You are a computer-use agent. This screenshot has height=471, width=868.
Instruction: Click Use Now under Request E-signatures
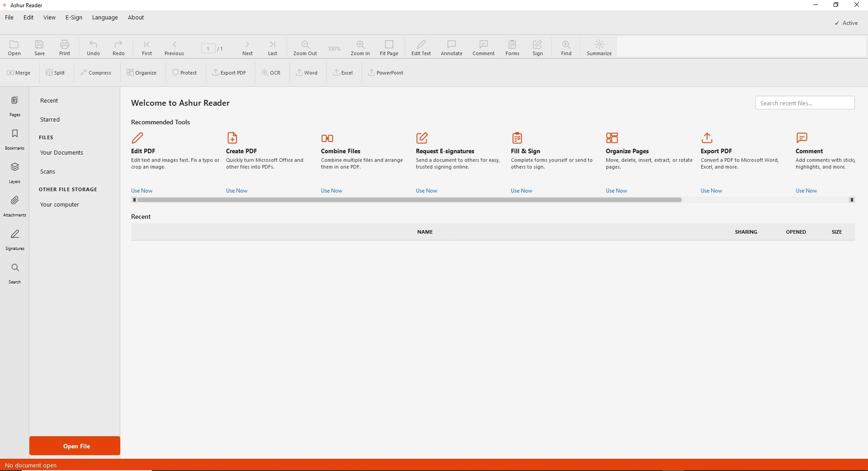[x=427, y=191]
